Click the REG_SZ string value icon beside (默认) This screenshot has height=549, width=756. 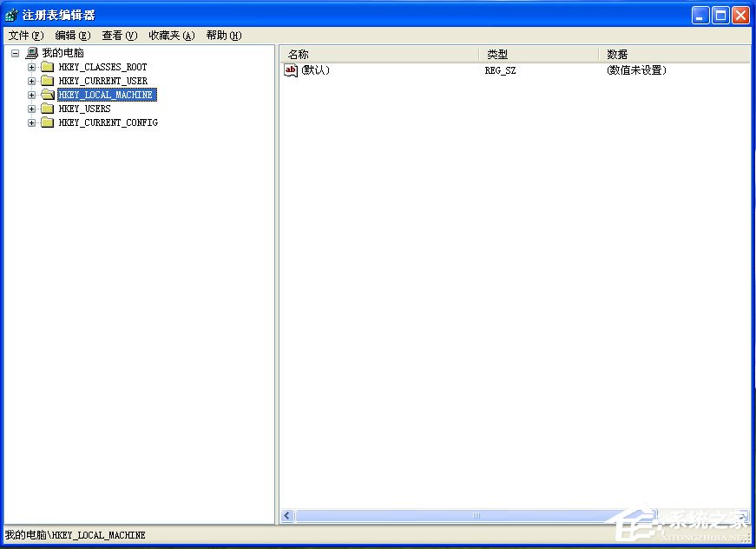290,70
